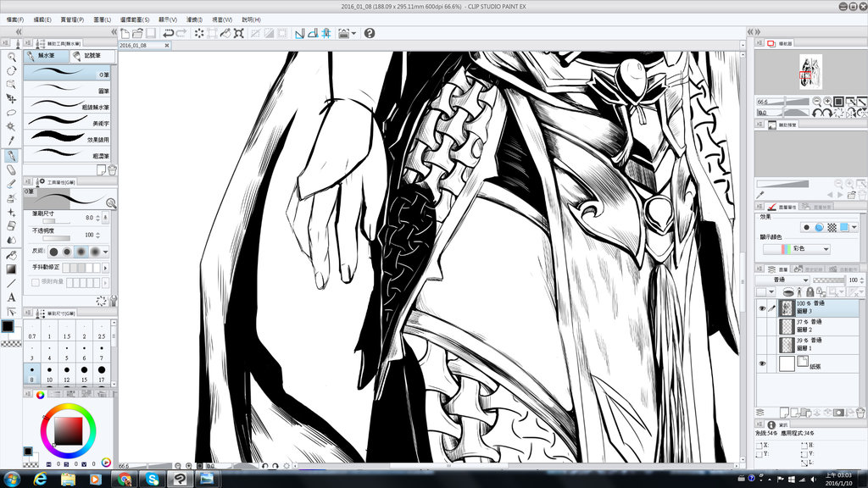Screen dimensions: 868x488
Task: Redo the undone action
Action: (x=181, y=33)
